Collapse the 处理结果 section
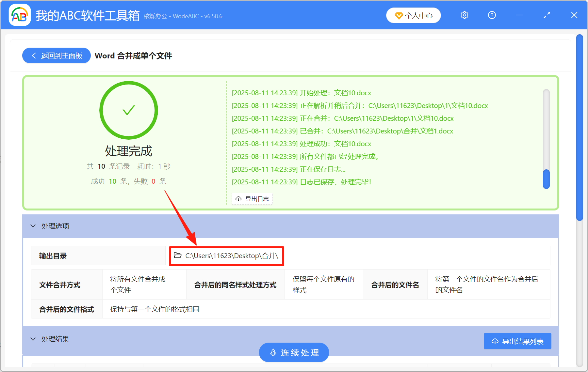 (x=33, y=339)
